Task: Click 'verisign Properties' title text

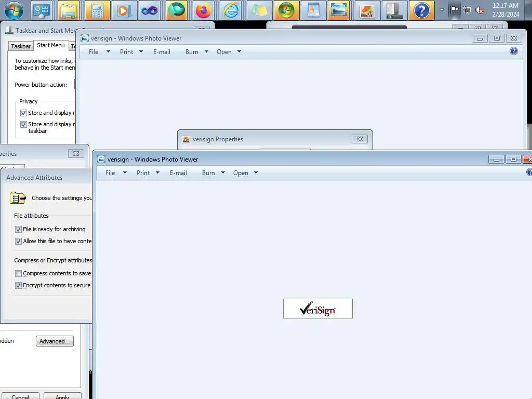Action: point(218,139)
